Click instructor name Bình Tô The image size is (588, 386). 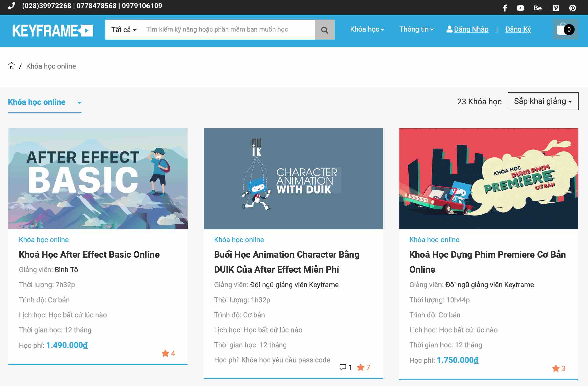pyautogui.click(x=66, y=270)
